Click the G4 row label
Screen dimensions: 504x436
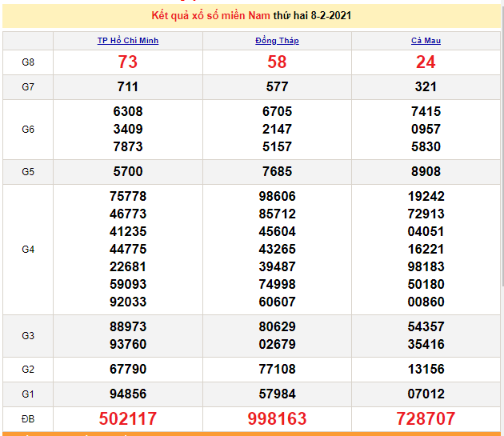(x=28, y=249)
